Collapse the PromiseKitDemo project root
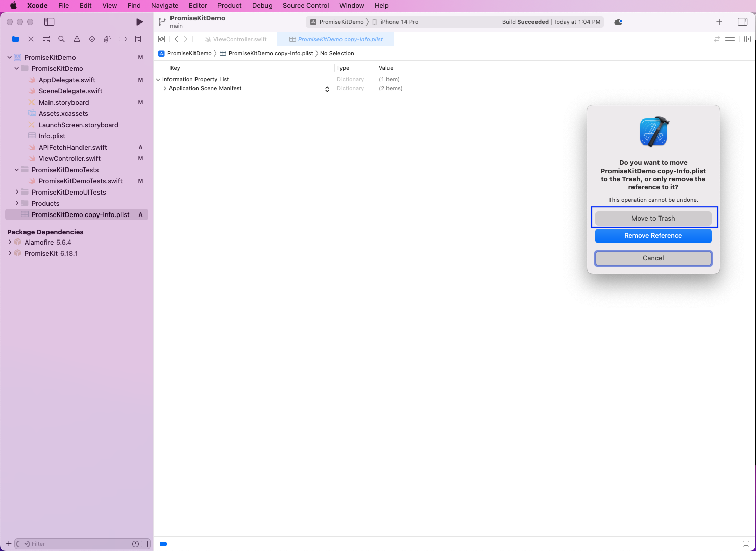The height and width of the screenshot is (551, 756). pos(10,57)
